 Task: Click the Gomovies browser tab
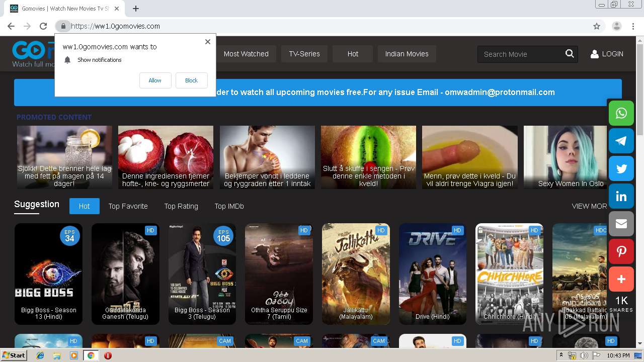(x=64, y=9)
